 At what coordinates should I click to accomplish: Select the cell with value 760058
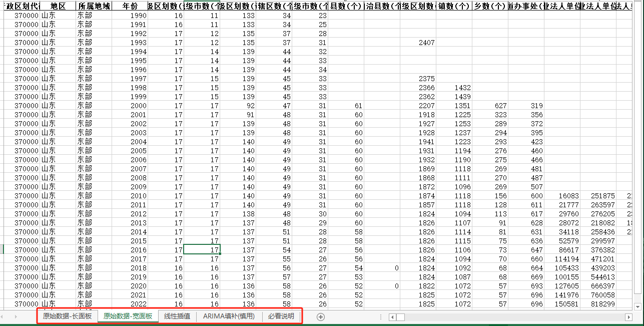[598, 295]
